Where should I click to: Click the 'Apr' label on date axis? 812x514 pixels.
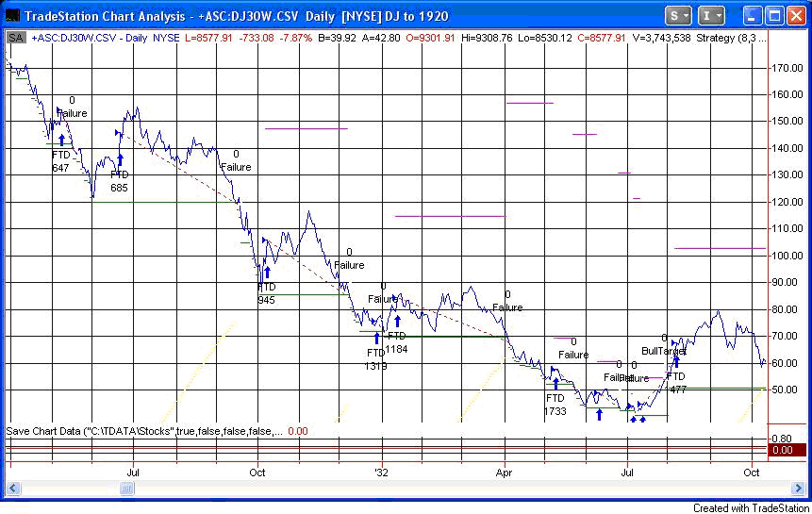[504, 473]
